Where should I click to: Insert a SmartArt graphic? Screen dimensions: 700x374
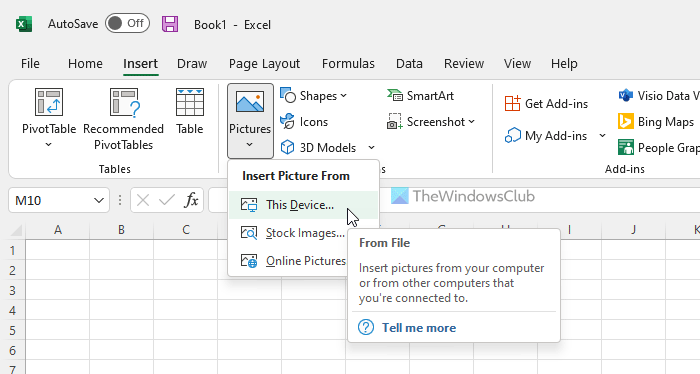[x=420, y=96]
